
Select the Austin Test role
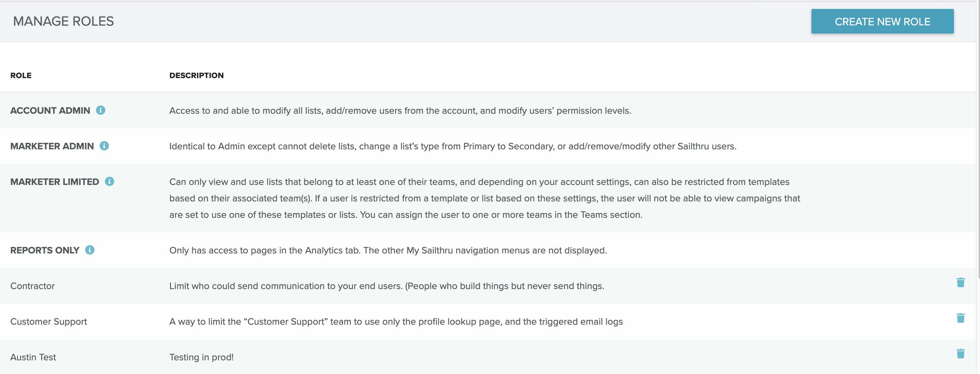click(x=33, y=357)
